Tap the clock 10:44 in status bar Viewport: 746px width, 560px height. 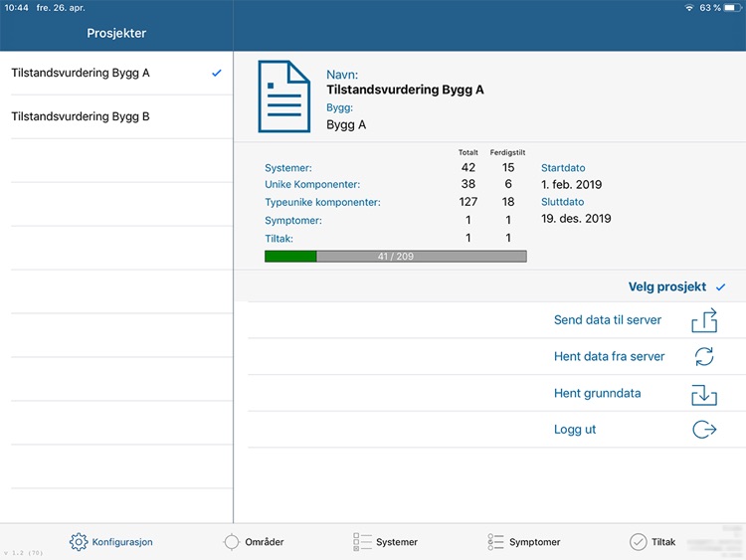pos(16,8)
